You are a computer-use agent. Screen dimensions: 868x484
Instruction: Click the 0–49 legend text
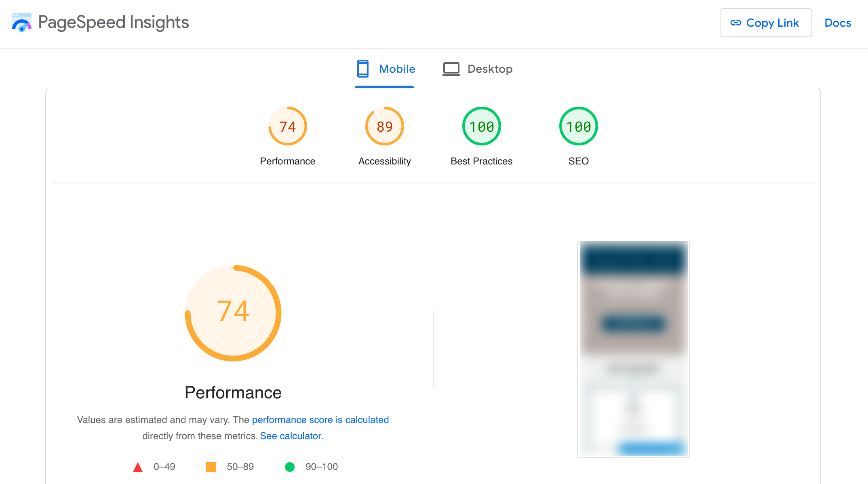click(x=164, y=467)
